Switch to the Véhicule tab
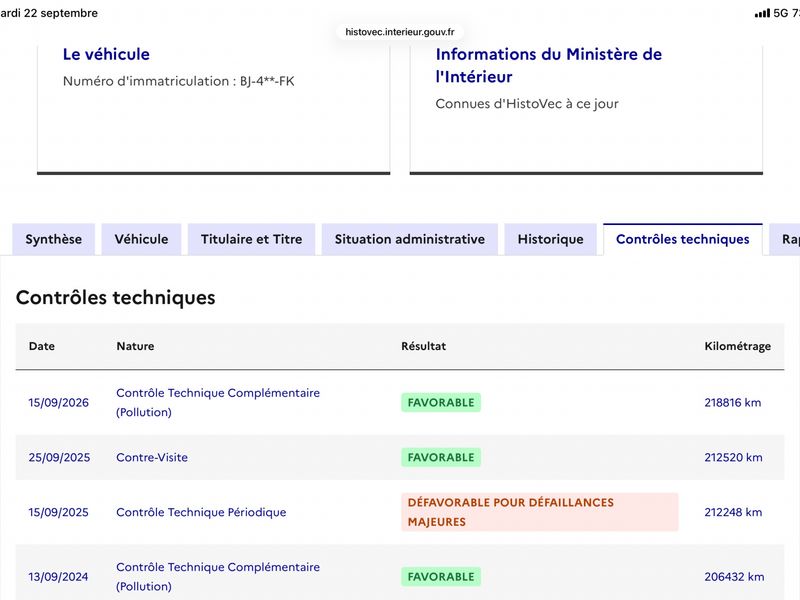The image size is (800, 600). (x=141, y=239)
